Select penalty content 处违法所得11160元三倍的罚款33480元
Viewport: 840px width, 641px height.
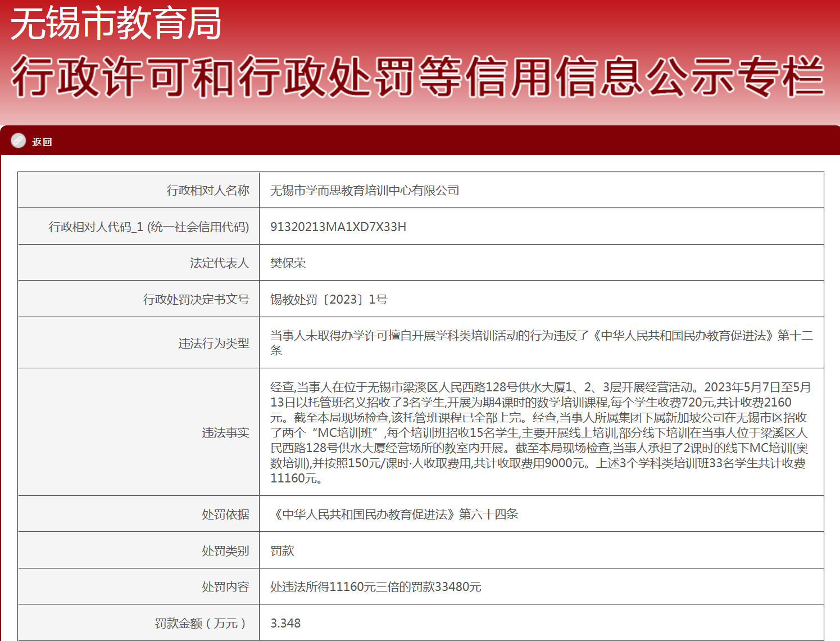point(376,586)
